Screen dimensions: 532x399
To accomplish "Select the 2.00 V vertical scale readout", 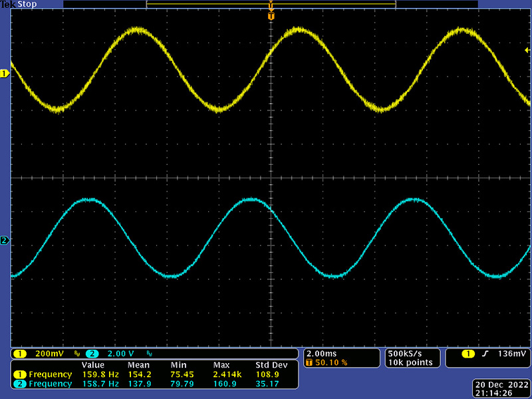I will pos(121,354).
